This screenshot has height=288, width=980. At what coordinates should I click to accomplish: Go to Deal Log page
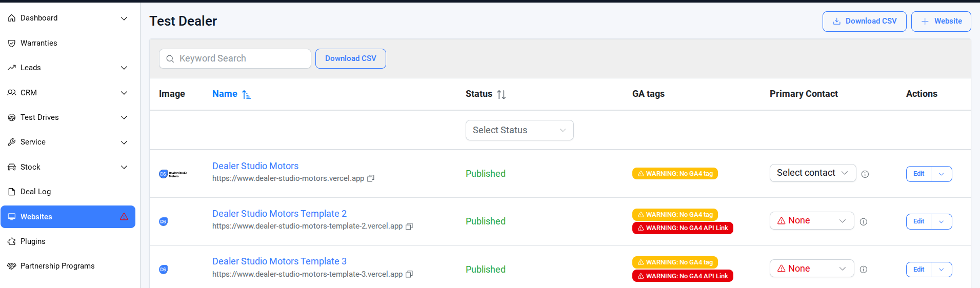pyautogui.click(x=35, y=192)
